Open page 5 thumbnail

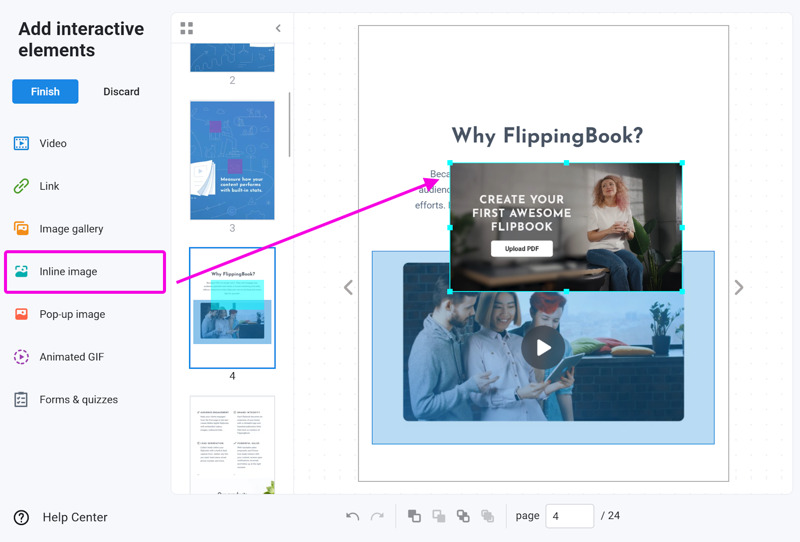coord(232,445)
